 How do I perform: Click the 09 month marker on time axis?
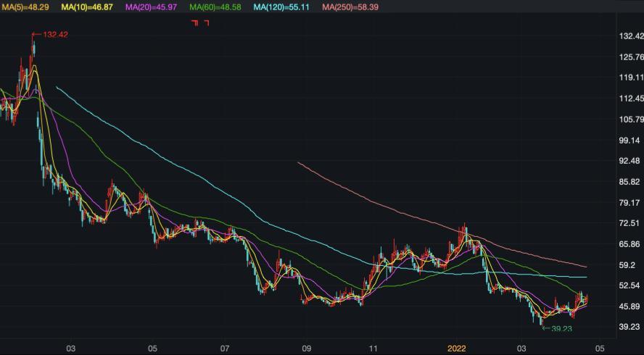[306, 348]
